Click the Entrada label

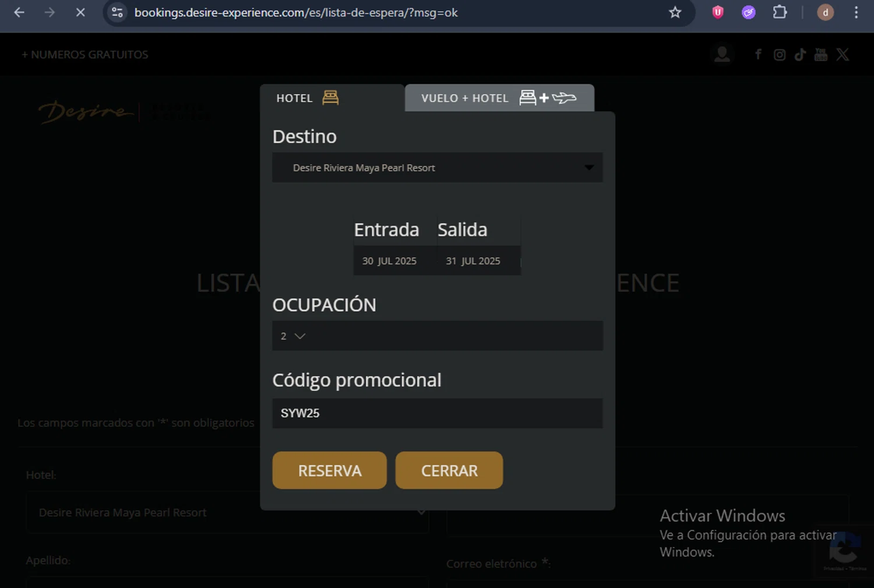tap(387, 230)
